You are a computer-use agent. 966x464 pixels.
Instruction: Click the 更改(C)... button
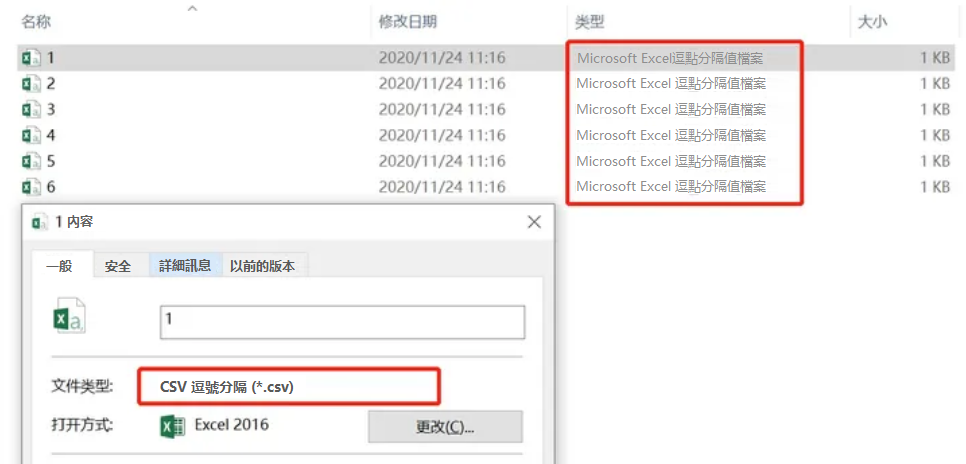445,427
